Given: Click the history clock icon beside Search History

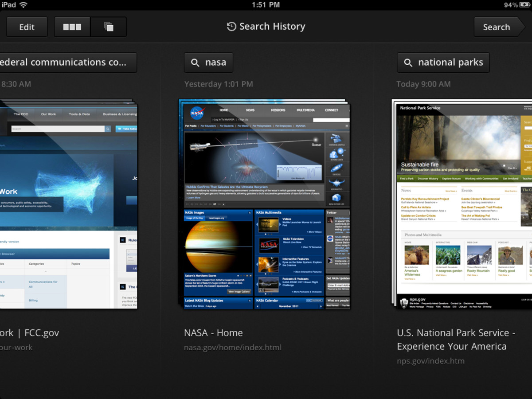Looking at the screenshot, I should click(231, 27).
